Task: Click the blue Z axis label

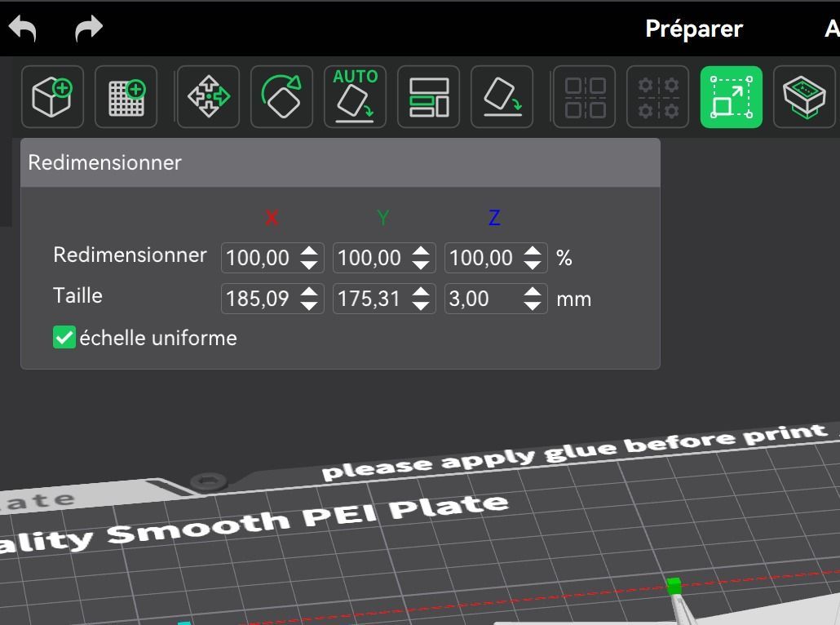Action: pos(494,218)
